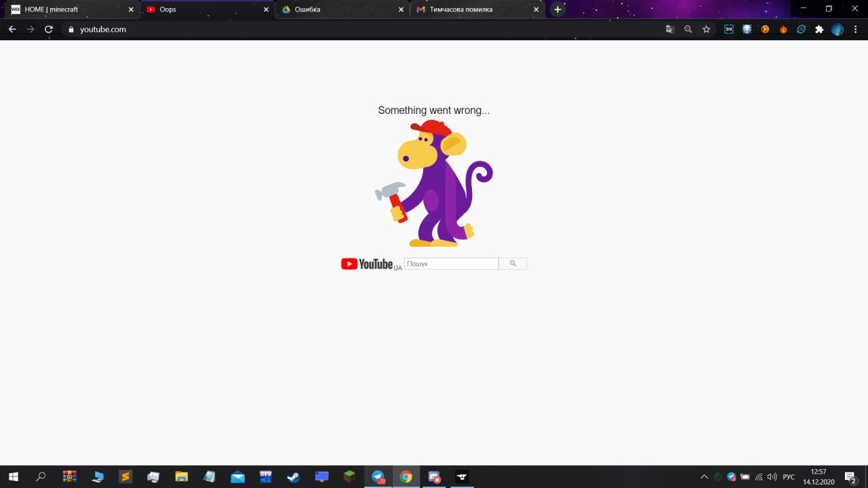Open Sublime Text from the taskbar

pos(125,477)
